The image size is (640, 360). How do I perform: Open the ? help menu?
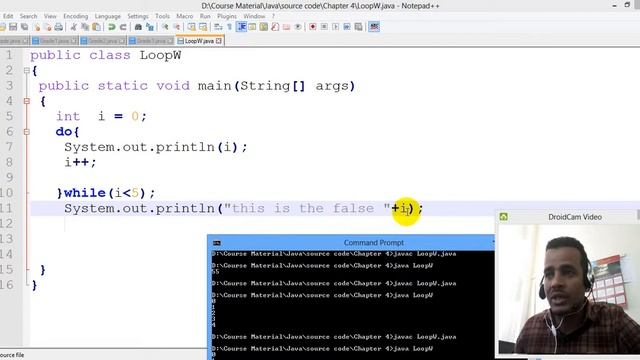tap(273, 16)
